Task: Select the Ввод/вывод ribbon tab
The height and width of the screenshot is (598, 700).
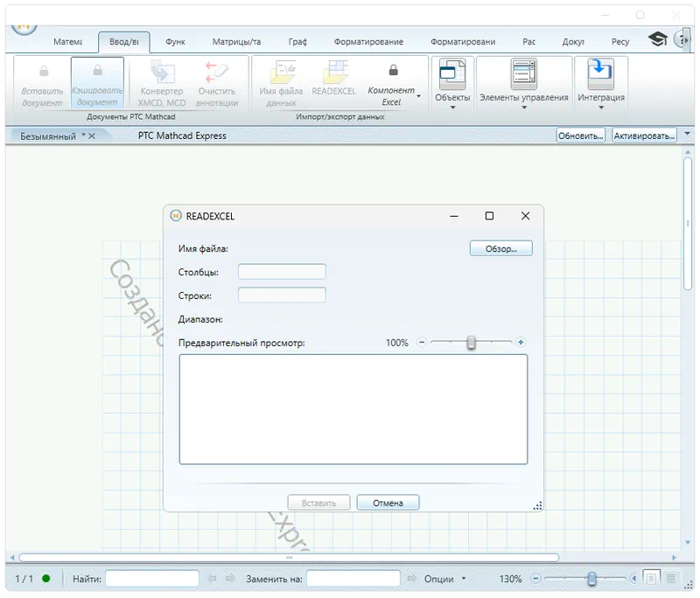Action: [x=124, y=41]
